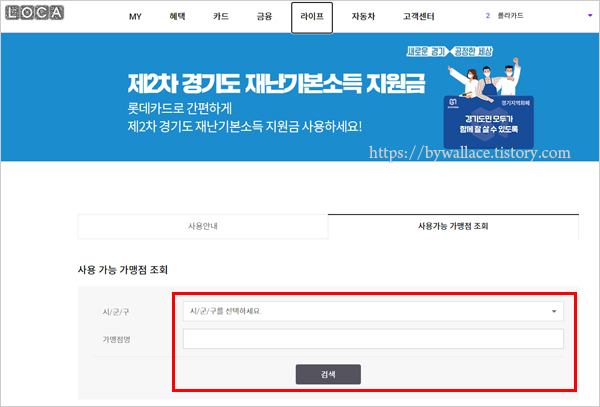
Task: Switch to 사용가능 가맹점 조회 tab
Action: pyautogui.click(x=453, y=226)
